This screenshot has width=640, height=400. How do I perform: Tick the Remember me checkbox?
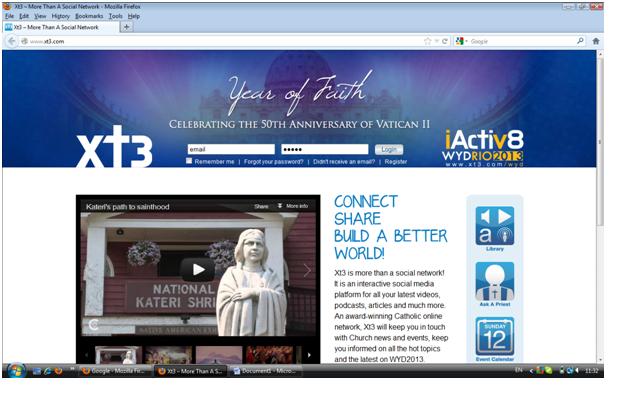click(189, 161)
